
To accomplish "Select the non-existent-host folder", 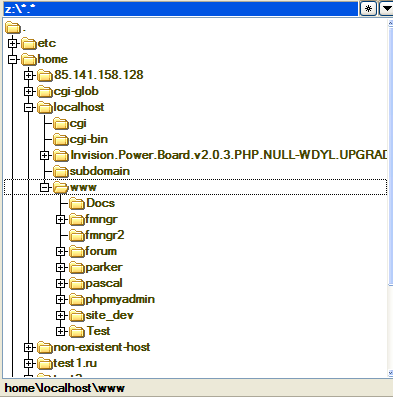I will [x=102, y=347].
